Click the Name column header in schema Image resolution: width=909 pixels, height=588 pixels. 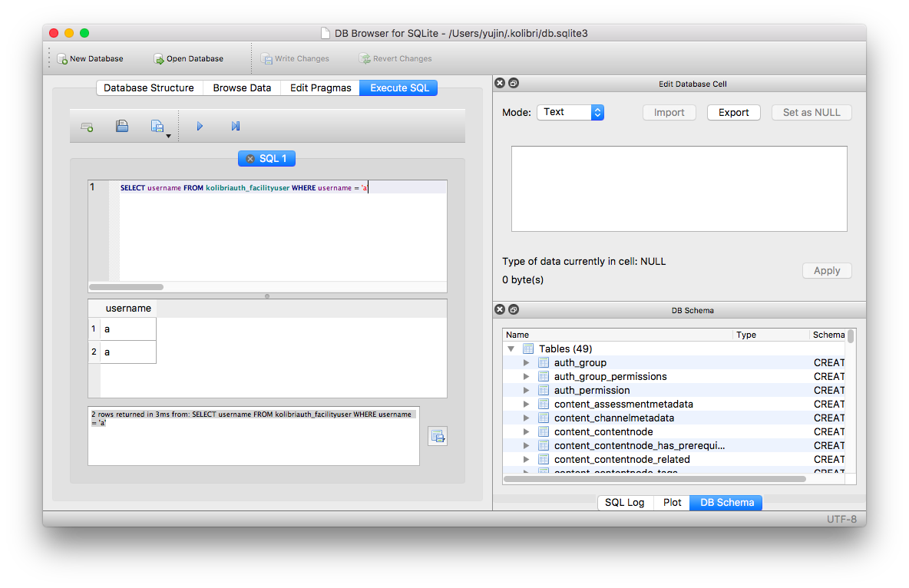(617, 335)
